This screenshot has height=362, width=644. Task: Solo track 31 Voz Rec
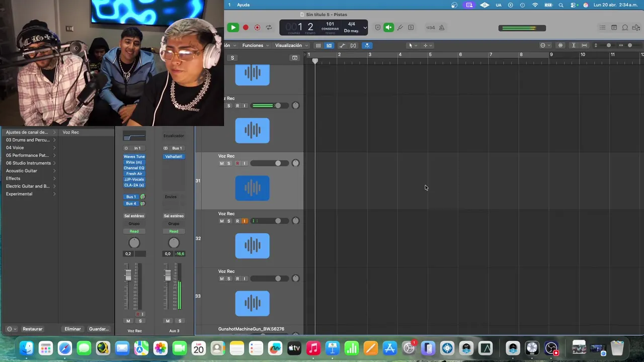tap(228, 163)
